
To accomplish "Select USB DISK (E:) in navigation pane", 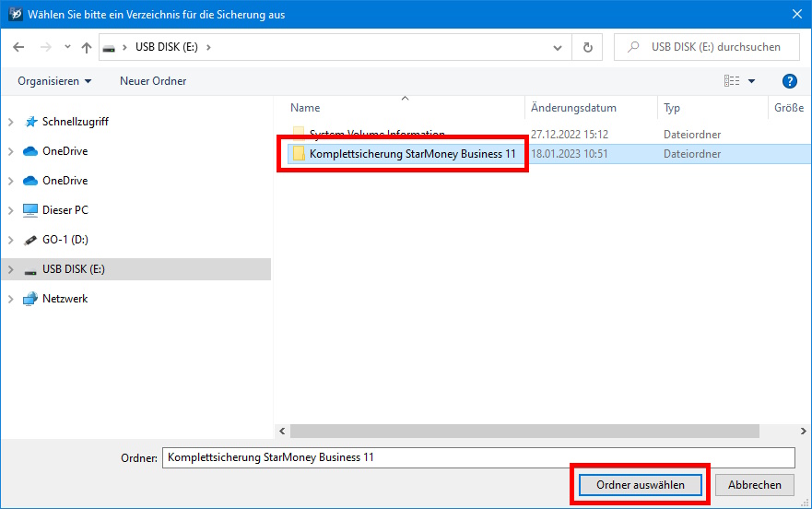I will tap(74, 269).
